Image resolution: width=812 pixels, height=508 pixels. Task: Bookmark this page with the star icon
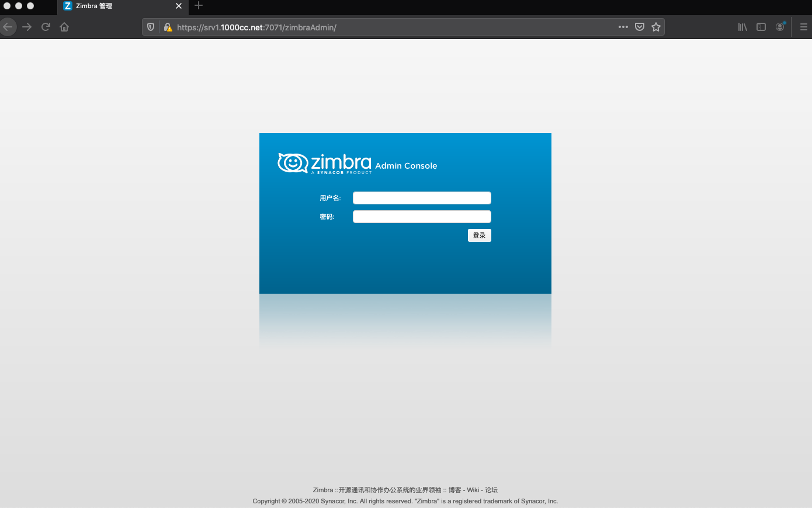[x=656, y=27]
